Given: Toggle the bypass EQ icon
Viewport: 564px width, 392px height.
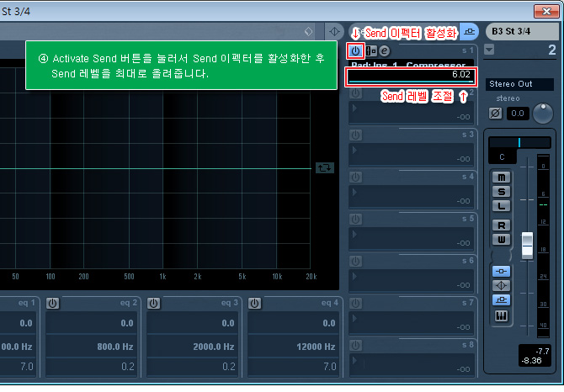Looking at the screenshot, I should coord(502,286).
